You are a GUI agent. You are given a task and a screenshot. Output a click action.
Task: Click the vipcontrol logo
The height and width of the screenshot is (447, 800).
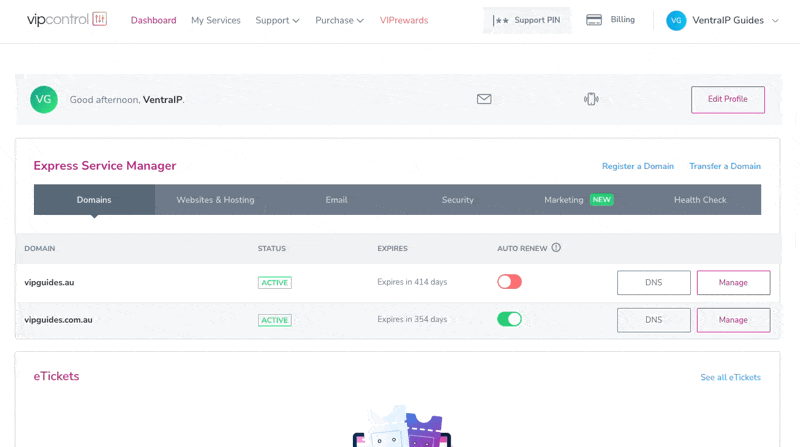67,20
